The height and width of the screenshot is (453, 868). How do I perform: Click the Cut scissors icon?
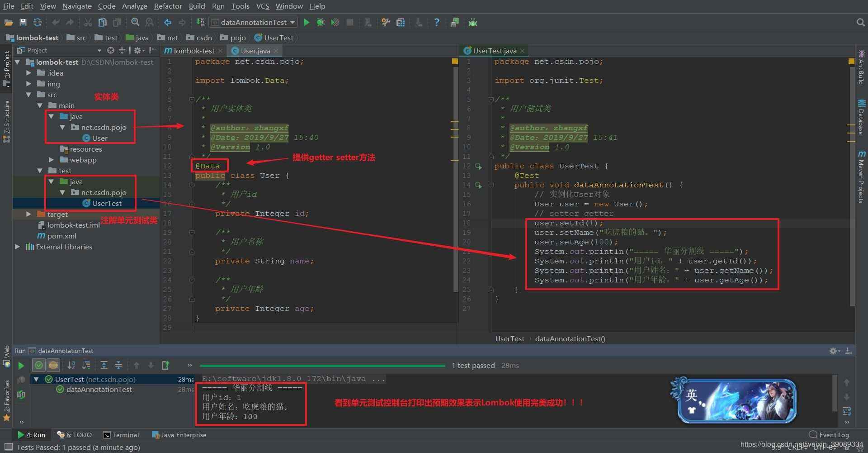[x=88, y=22]
